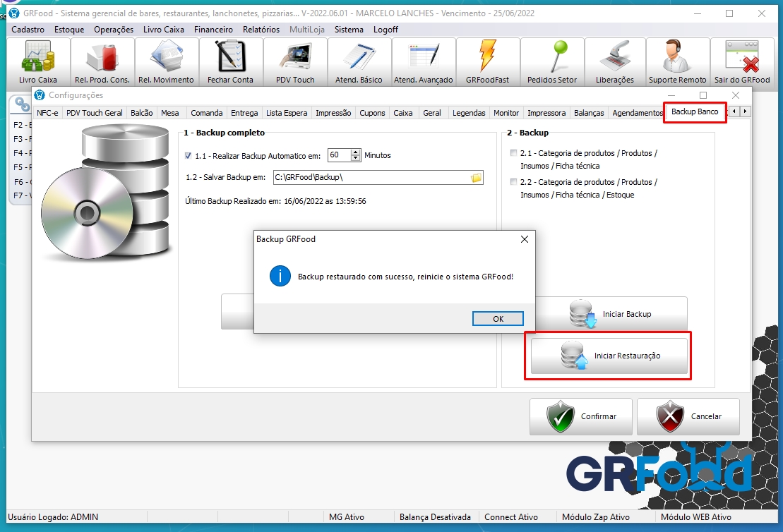Check option 2.1 Categoria de produtos / Insumos / Ficha técnica
This screenshot has height=532, width=783.
(513, 153)
